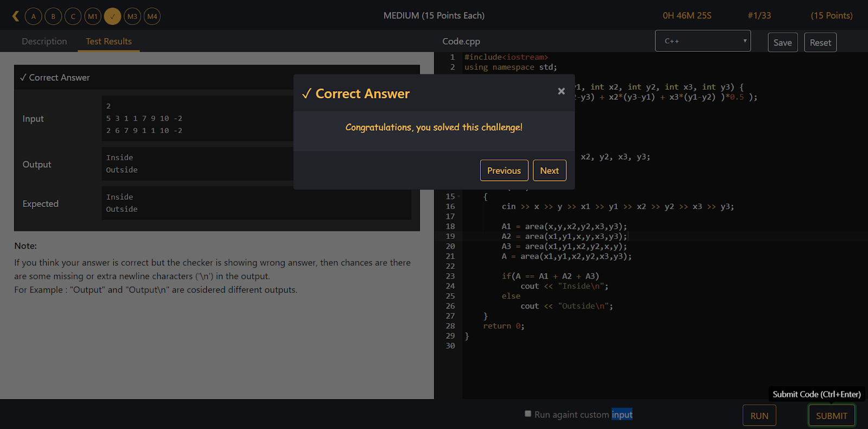The height and width of the screenshot is (429, 868).
Task: Click the rank #1/33 text
Action: point(759,16)
